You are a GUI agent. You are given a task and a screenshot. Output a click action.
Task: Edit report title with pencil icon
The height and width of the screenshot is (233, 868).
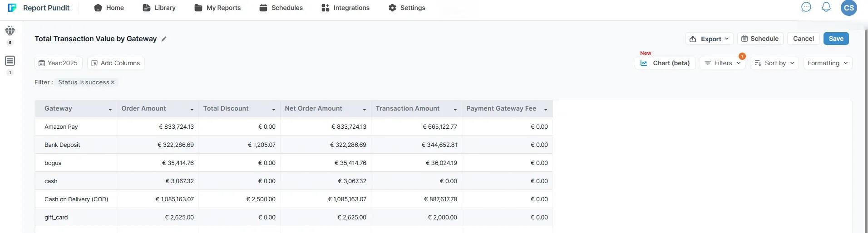[164, 39]
